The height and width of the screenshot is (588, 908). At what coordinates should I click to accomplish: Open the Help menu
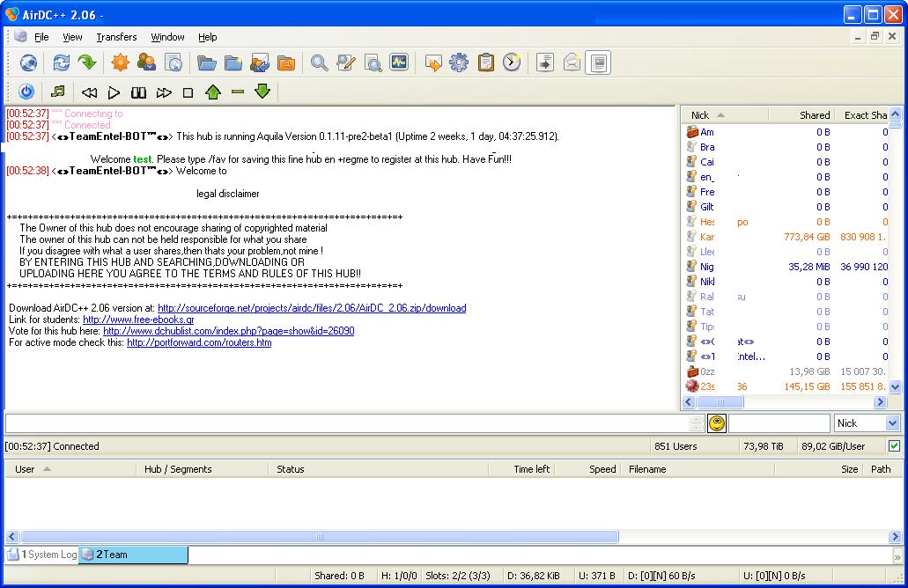coord(207,37)
